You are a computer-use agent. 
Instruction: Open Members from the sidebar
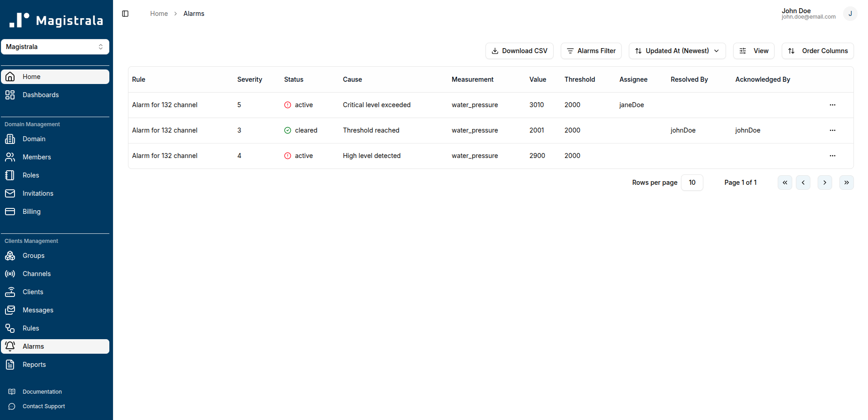coord(36,157)
